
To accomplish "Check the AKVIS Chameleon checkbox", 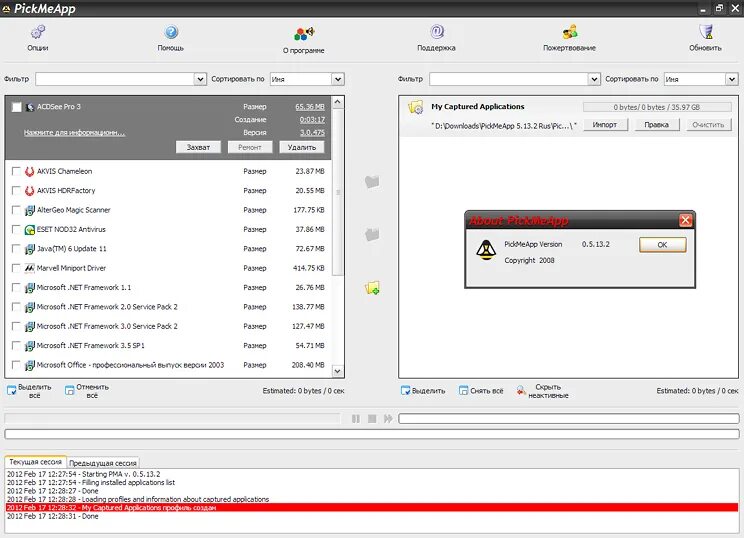I will pos(16,171).
